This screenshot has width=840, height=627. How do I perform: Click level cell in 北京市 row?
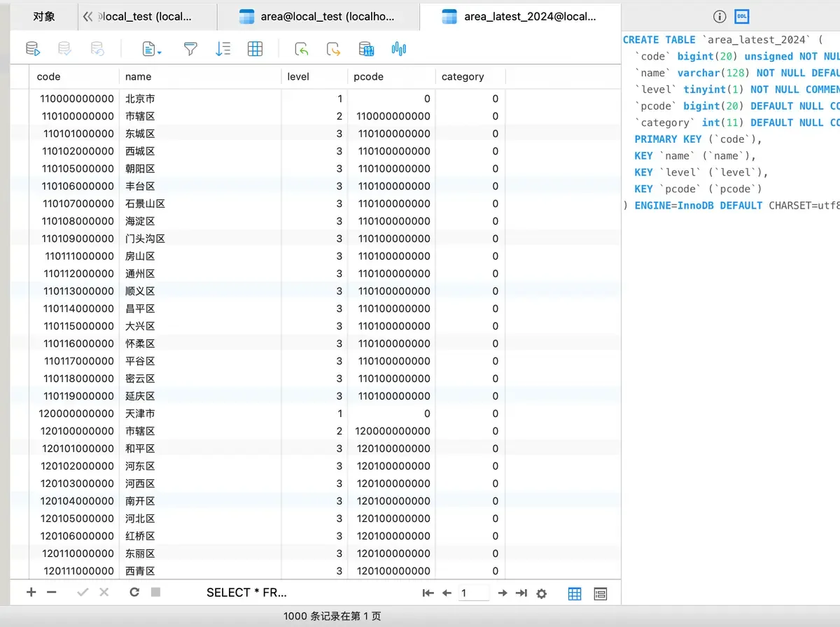[x=314, y=99]
